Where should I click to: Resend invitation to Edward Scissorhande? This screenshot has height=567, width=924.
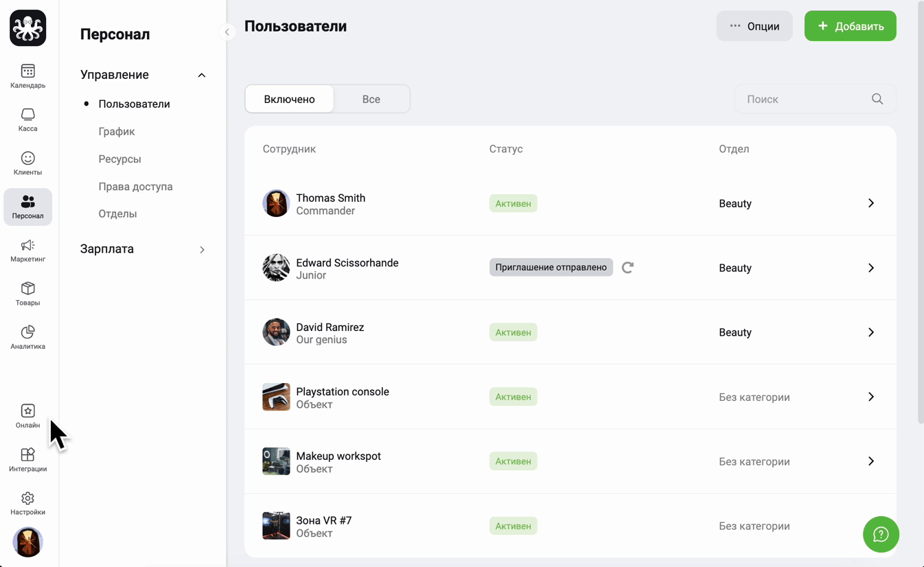pyautogui.click(x=627, y=268)
